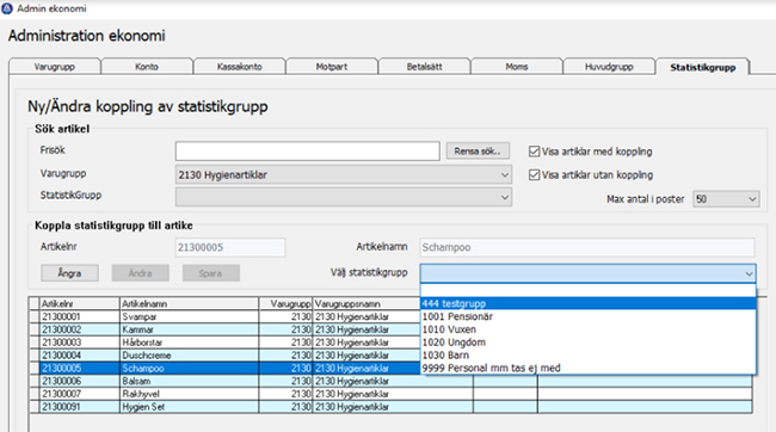This screenshot has height=432, width=776.
Task: Select the Statistikgrupp tab
Action: click(703, 67)
